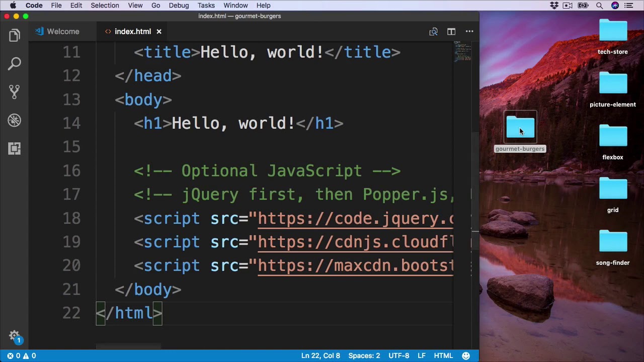Change indentation via Spaces: 2
The width and height of the screenshot is (644, 362).
(x=364, y=355)
